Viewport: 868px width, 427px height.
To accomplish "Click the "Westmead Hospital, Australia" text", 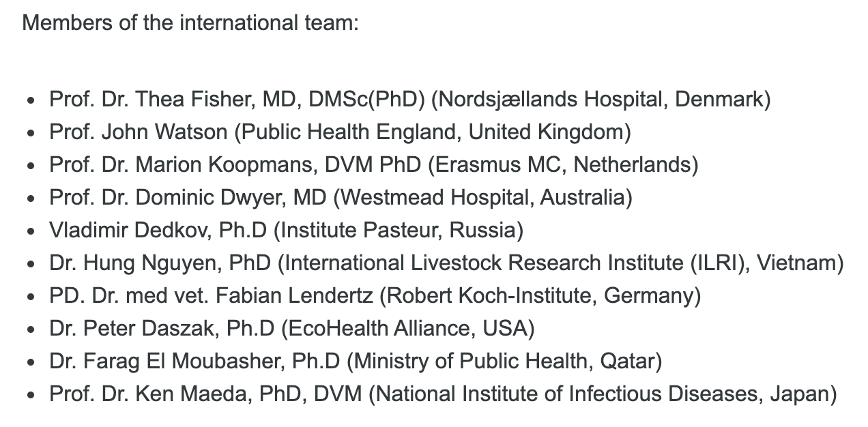I will (x=482, y=198).
